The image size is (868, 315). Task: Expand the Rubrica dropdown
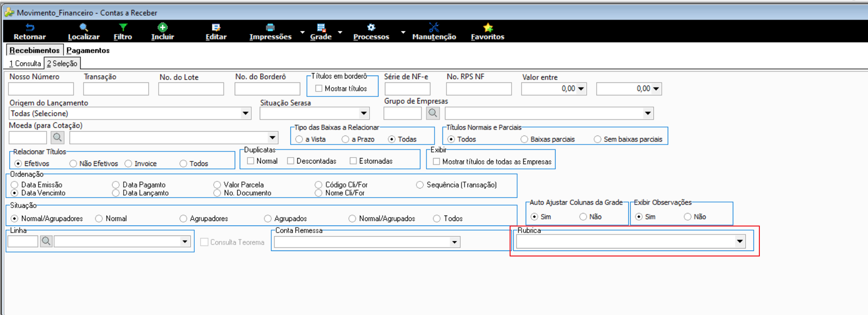click(x=740, y=241)
